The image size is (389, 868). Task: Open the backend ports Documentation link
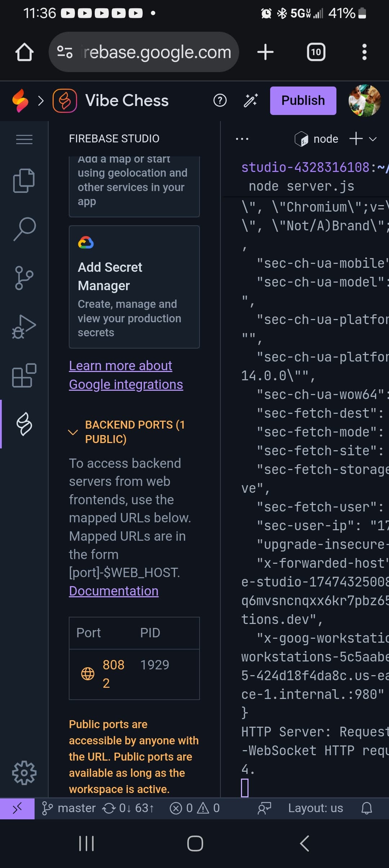[113, 591]
